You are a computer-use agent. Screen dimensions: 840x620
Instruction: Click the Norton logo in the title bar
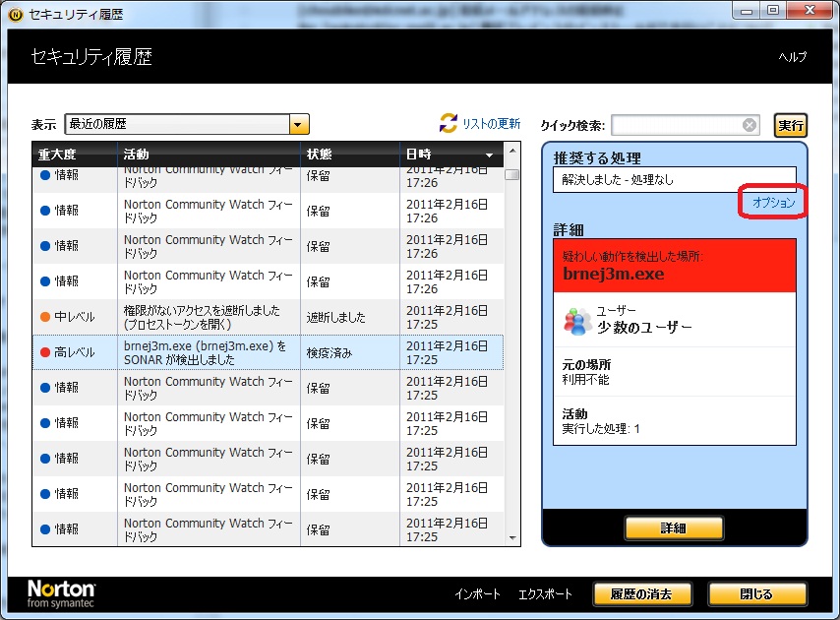[x=16, y=15]
